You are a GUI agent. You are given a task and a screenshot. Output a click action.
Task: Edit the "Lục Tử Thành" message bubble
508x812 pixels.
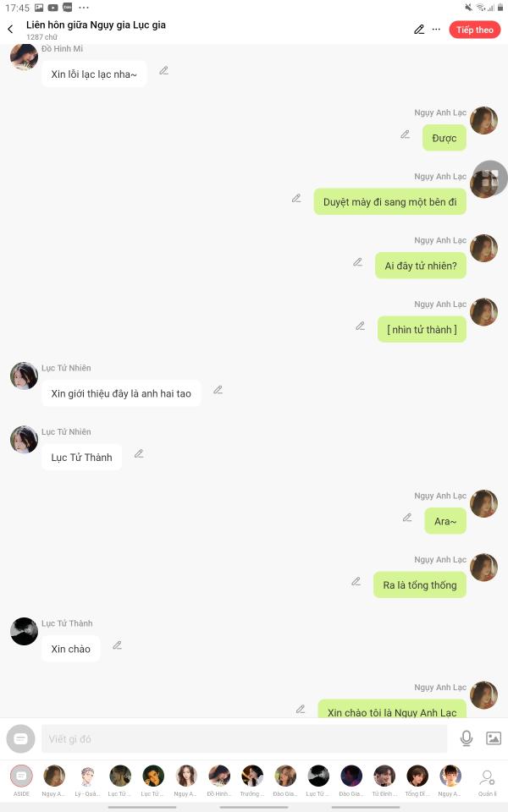139,453
